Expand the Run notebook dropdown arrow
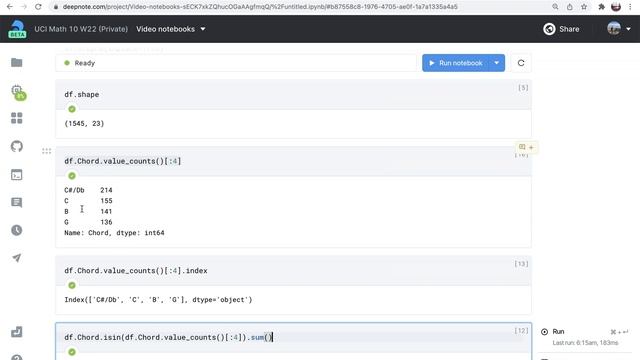The image size is (640, 360). (x=496, y=63)
